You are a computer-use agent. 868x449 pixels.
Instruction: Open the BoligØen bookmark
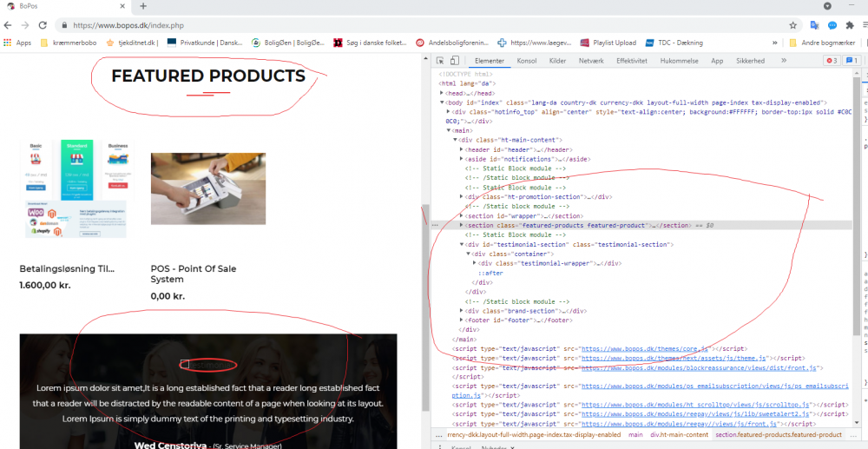click(288, 43)
